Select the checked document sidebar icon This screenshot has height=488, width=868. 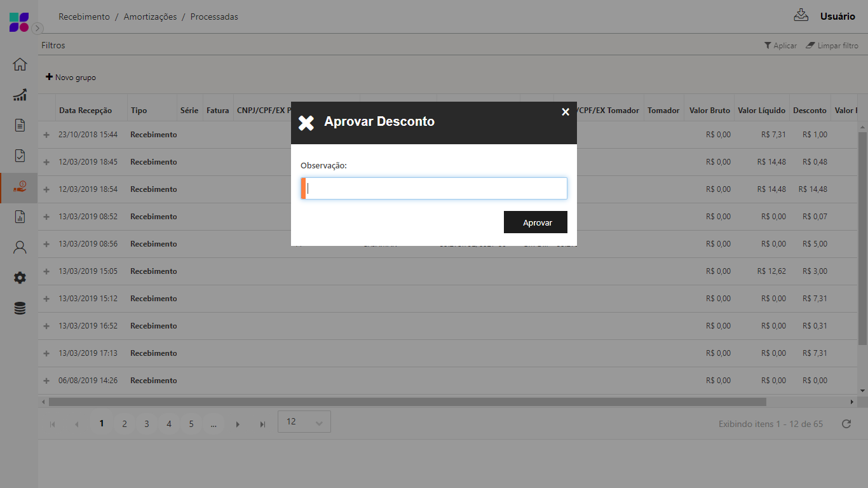[x=20, y=156]
